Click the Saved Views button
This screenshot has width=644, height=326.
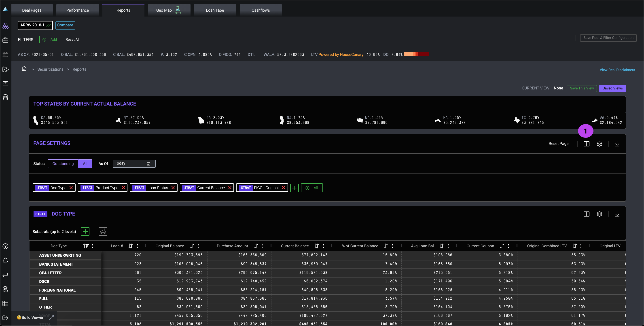coord(612,88)
